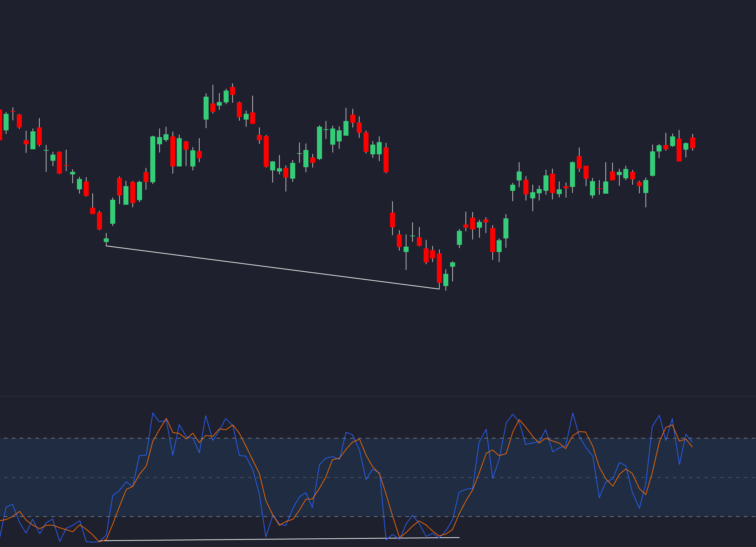The width and height of the screenshot is (756, 547).
Task: Select the lower dashed oversold level line
Action: (x=378, y=517)
